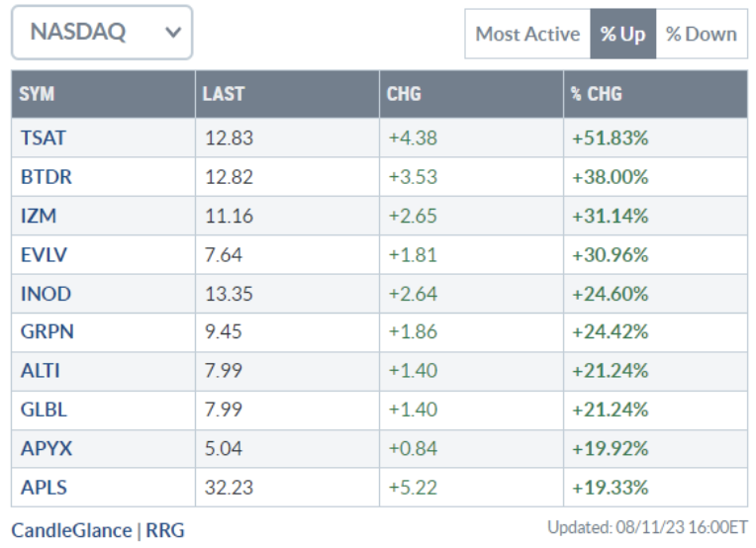Open the GRPN symbol link
The image size is (756, 548).
(x=47, y=332)
